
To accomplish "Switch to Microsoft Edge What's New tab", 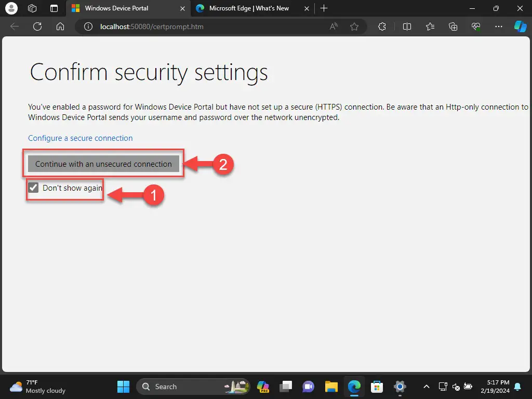I will [x=253, y=8].
